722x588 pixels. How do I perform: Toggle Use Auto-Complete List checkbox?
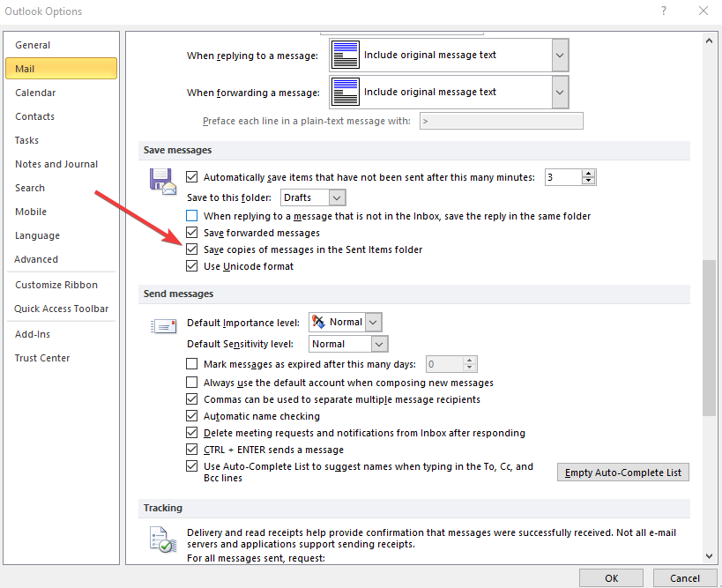click(x=191, y=466)
